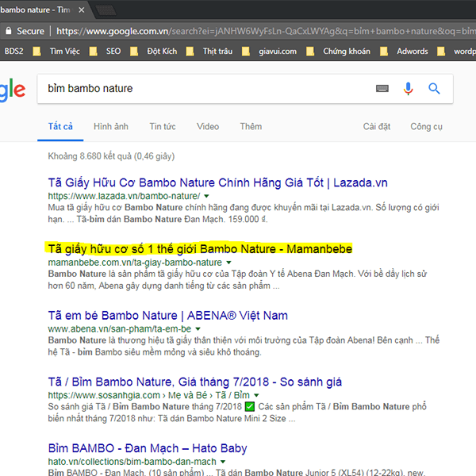This screenshot has height=476, width=476.
Task: Open the SEO bookmark folder
Action: click(x=106, y=51)
